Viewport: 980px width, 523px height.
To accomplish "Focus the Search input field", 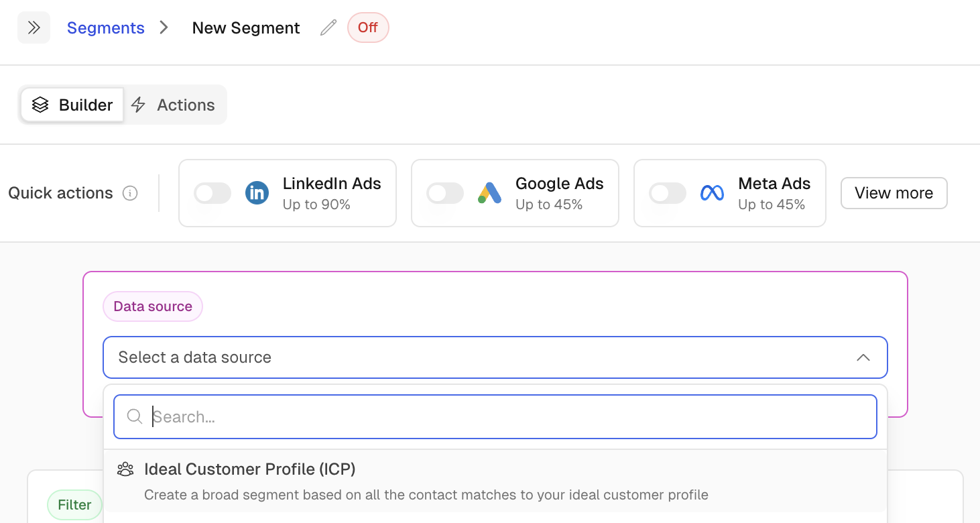I will click(509, 417).
